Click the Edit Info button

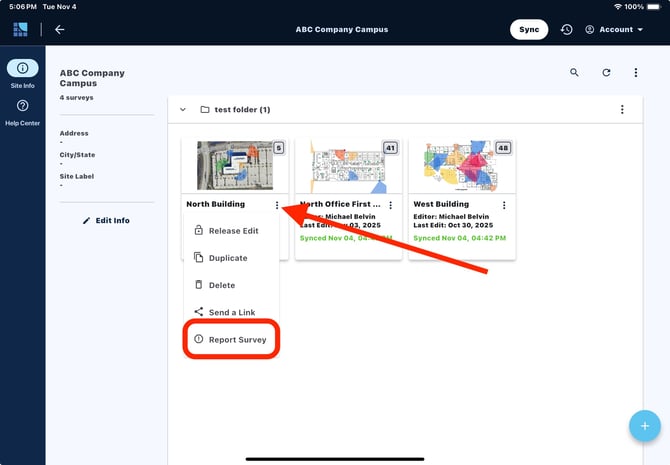pos(106,220)
